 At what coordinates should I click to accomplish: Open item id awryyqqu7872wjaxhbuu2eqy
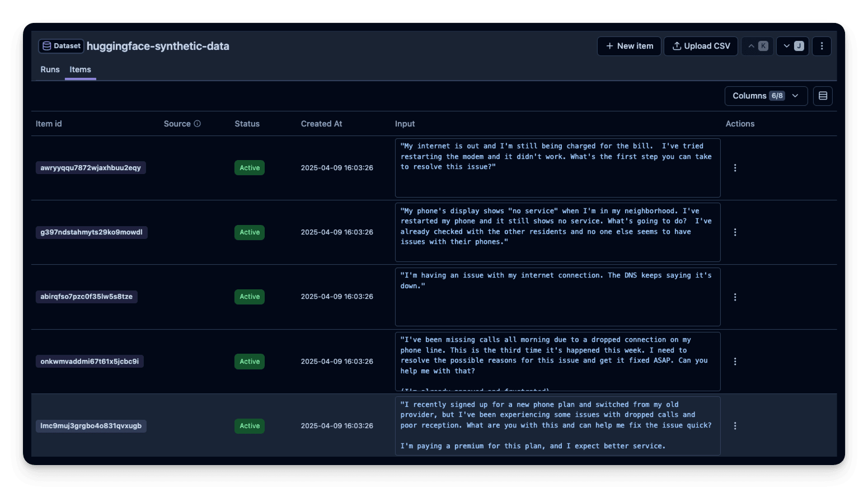coord(91,168)
